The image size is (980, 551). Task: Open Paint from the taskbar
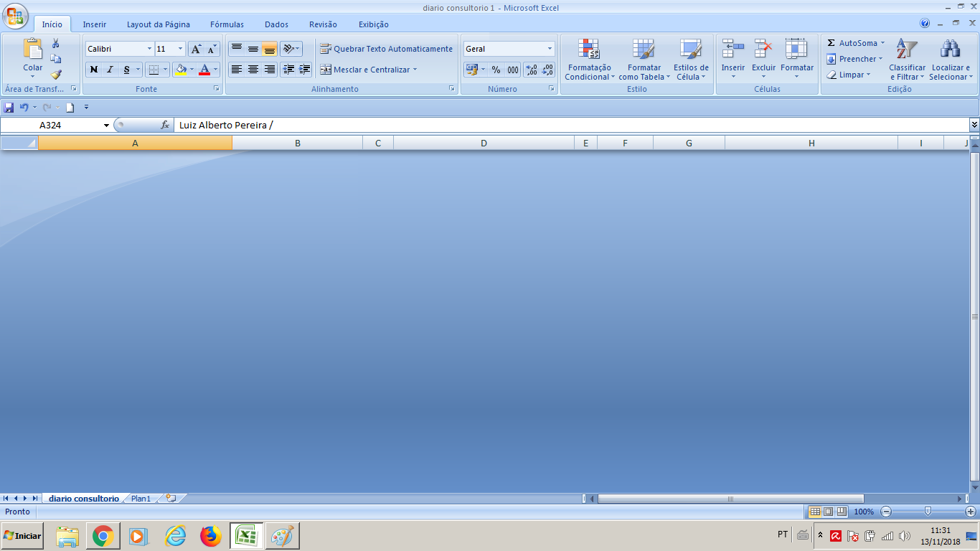pos(283,536)
